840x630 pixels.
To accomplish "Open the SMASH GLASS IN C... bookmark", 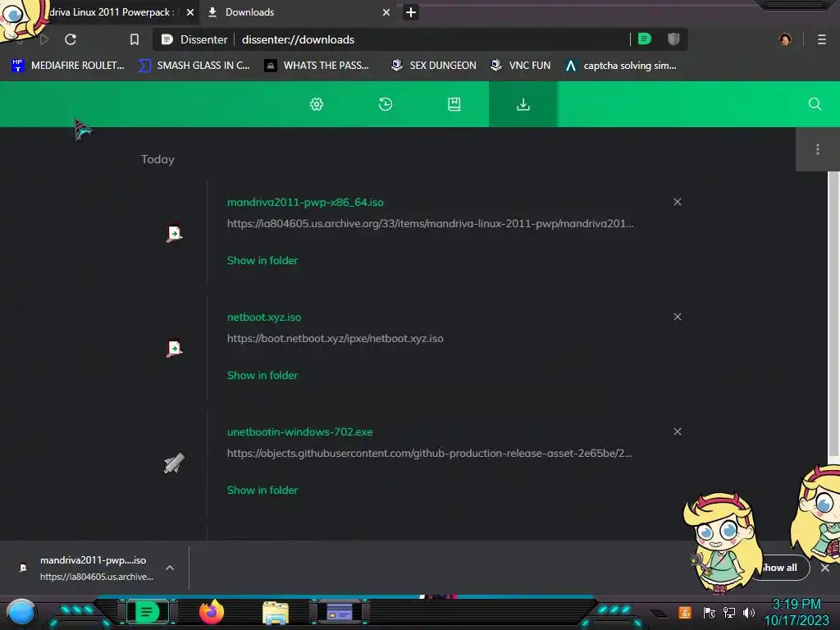I will tap(194, 66).
